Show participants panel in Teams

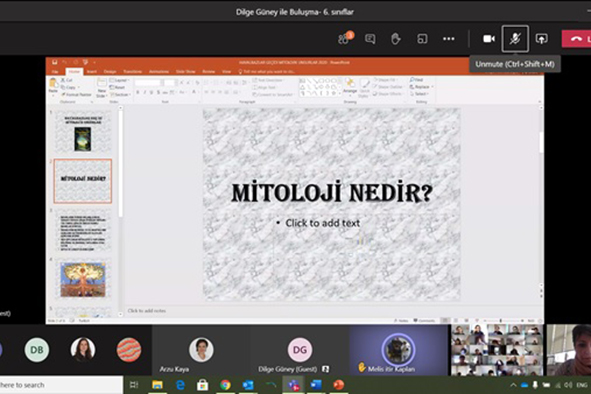tap(345, 38)
